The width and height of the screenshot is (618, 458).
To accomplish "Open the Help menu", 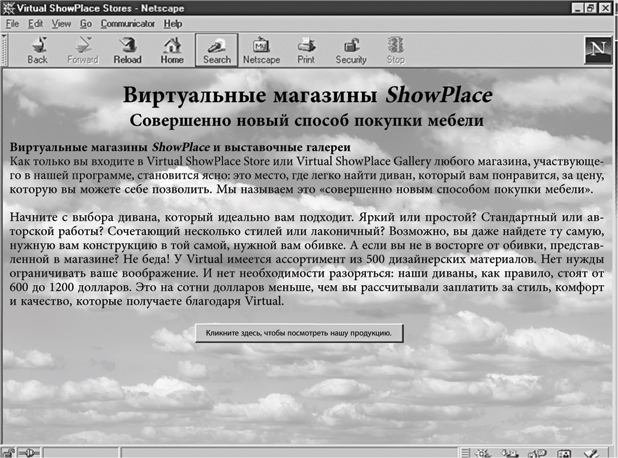I will coord(173,23).
